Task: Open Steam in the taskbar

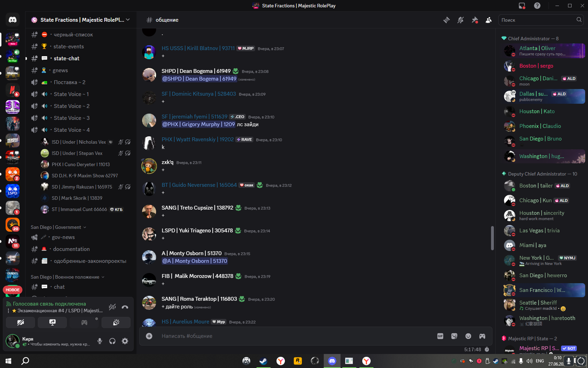Action: (264, 361)
